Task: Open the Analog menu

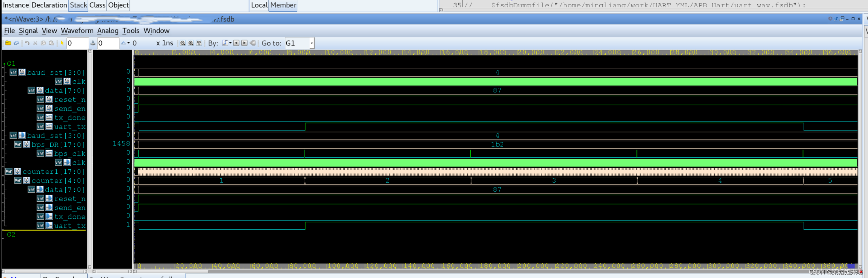Action: (x=108, y=31)
